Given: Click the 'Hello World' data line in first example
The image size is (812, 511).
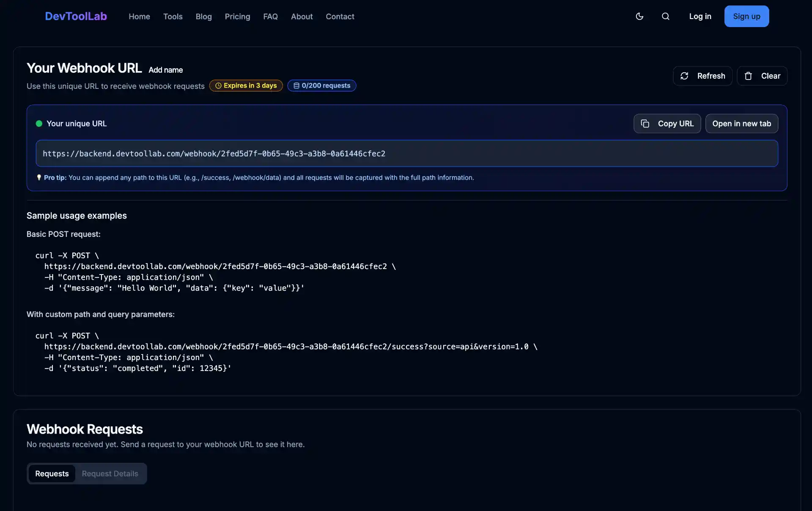Looking at the screenshot, I should [174, 288].
